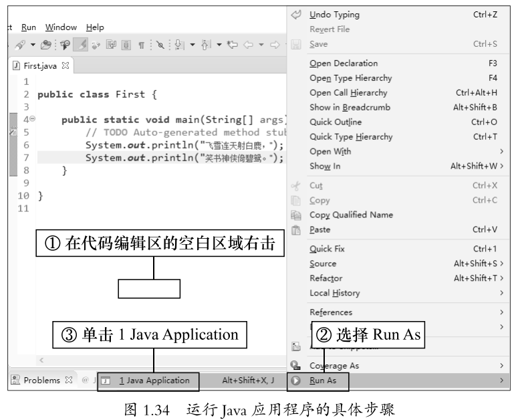The width and height of the screenshot is (516, 420).
Task: Click the Undo arrow icon in context menu
Action: coord(296,15)
